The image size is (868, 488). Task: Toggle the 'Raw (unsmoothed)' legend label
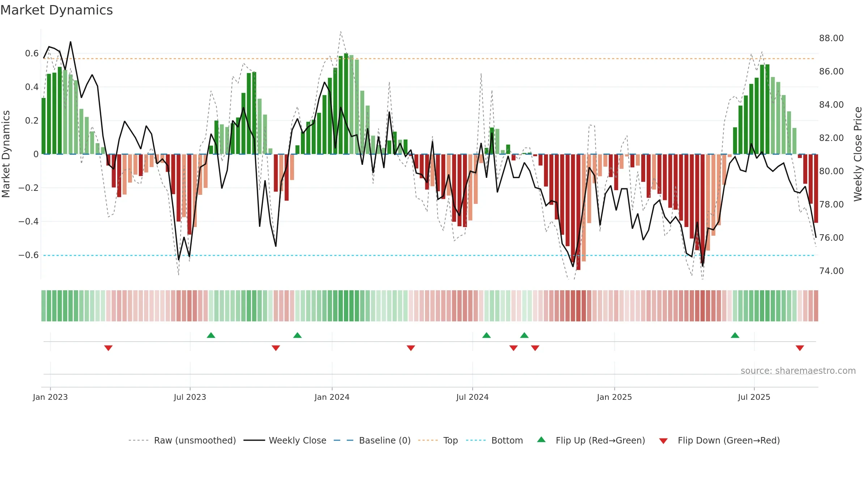click(x=195, y=440)
